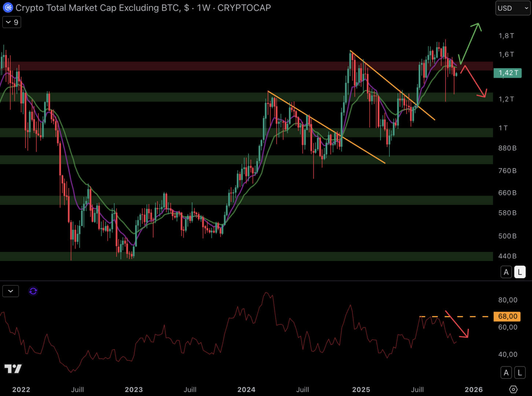
Task: Click the 1 T label on price axis
Action: [503, 128]
